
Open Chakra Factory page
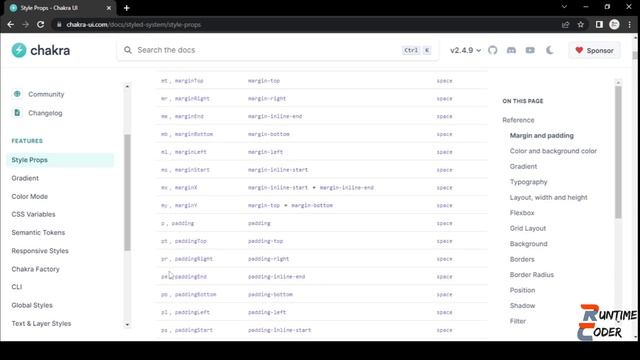click(35, 269)
